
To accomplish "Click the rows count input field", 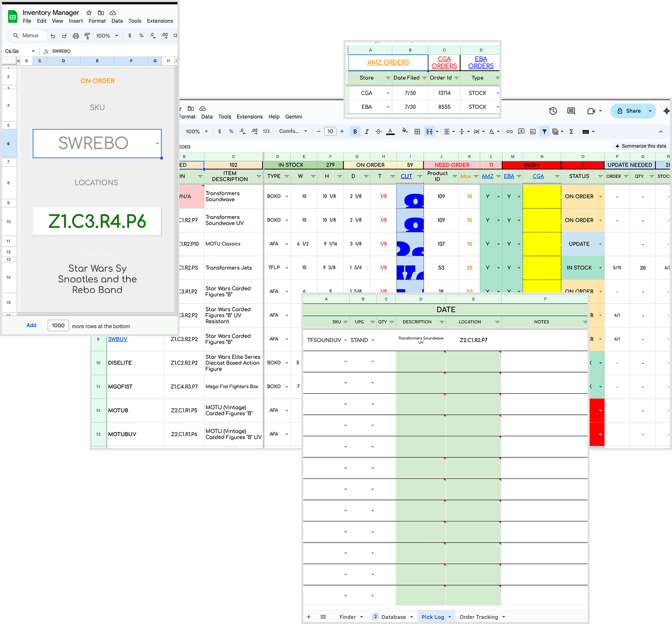I will click(x=58, y=325).
